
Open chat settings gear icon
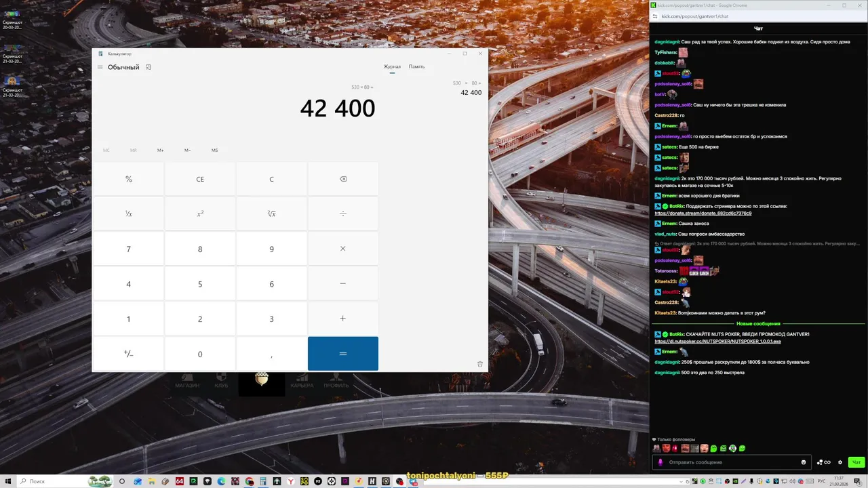[840, 462]
